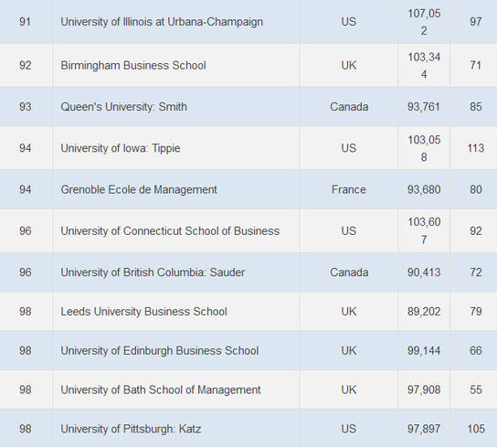
Task: Click salary value 89,202
Action: [424, 312]
